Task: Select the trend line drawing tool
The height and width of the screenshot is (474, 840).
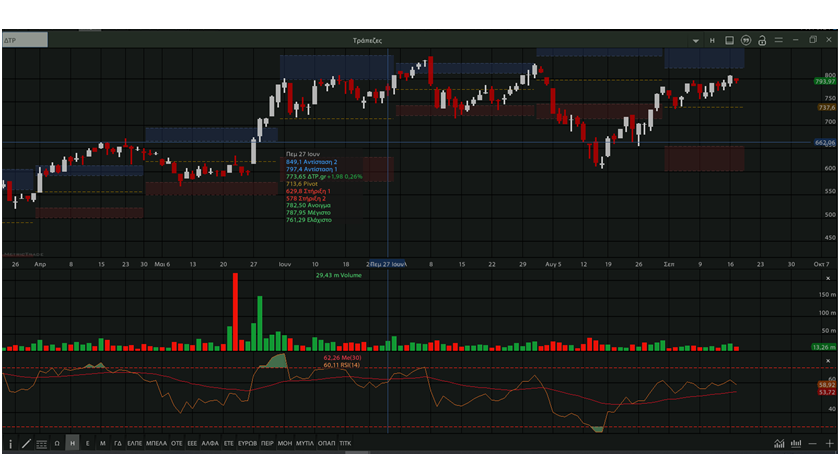Action: (26, 443)
